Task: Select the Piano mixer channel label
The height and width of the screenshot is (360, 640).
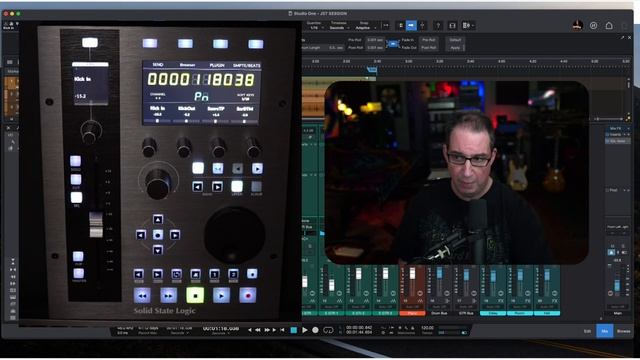Action: click(x=412, y=313)
